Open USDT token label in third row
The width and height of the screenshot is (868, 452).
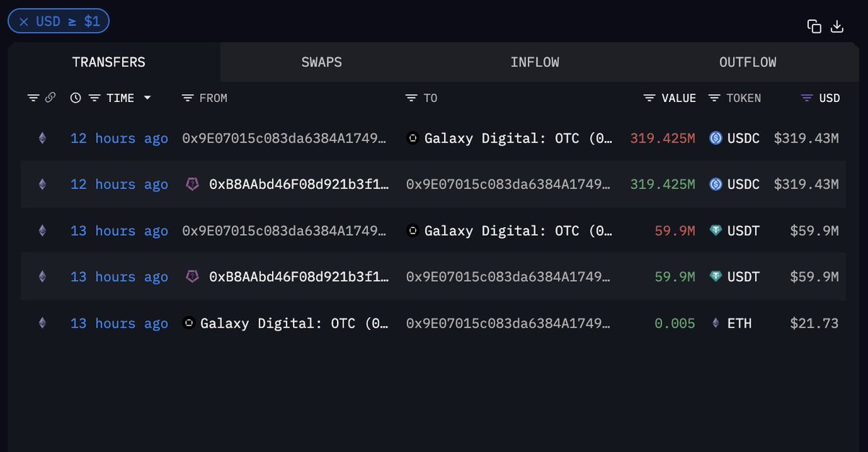(x=744, y=231)
